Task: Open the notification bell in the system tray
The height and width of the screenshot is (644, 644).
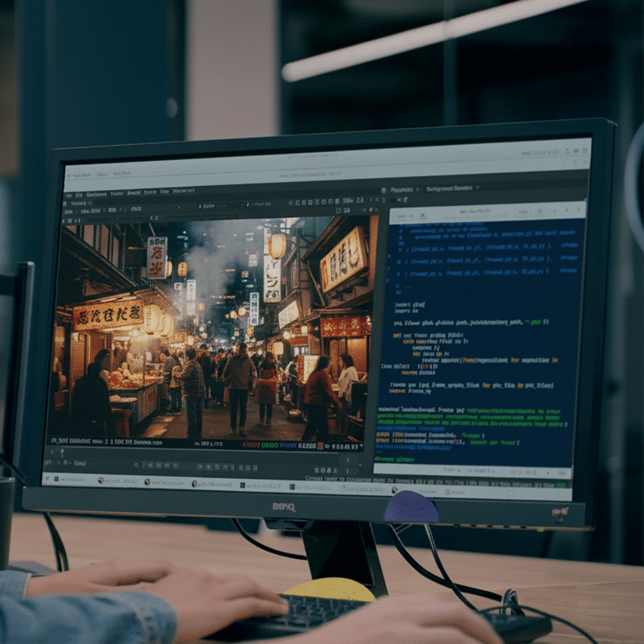Action: click(568, 151)
